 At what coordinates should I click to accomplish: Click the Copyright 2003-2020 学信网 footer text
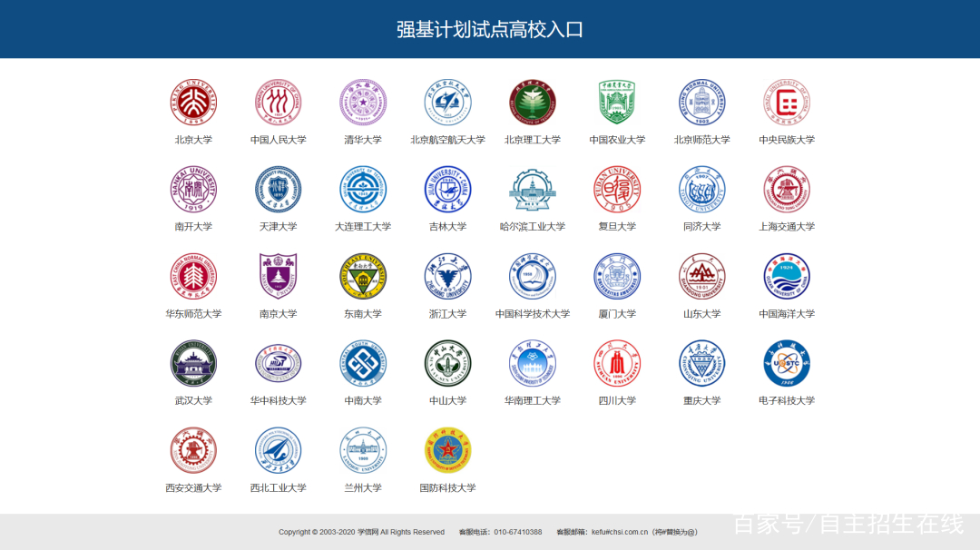point(361,533)
